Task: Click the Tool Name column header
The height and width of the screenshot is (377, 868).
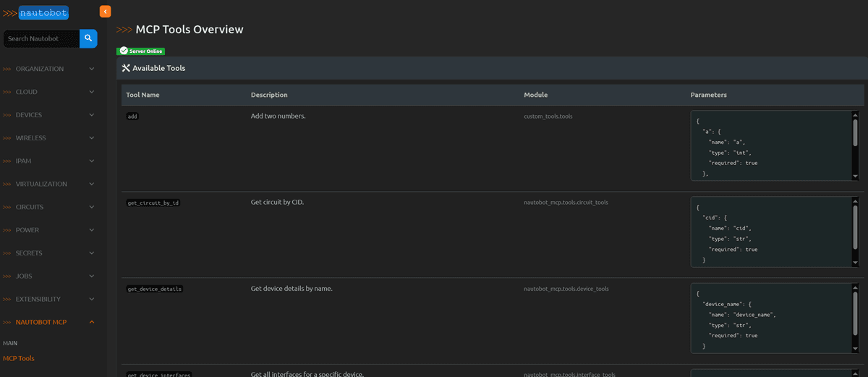Action: click(142, 95)
